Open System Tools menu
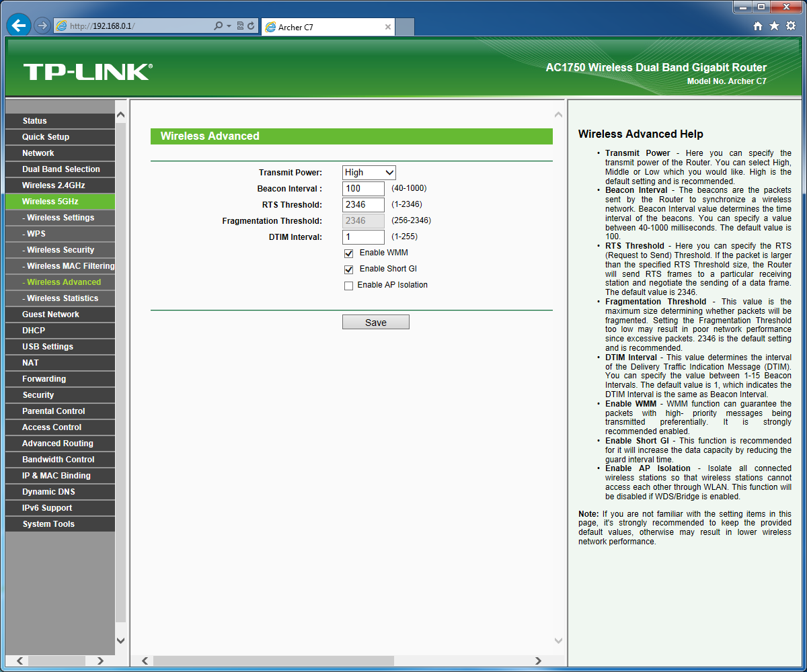807x672 pixels. click(60, 524)
